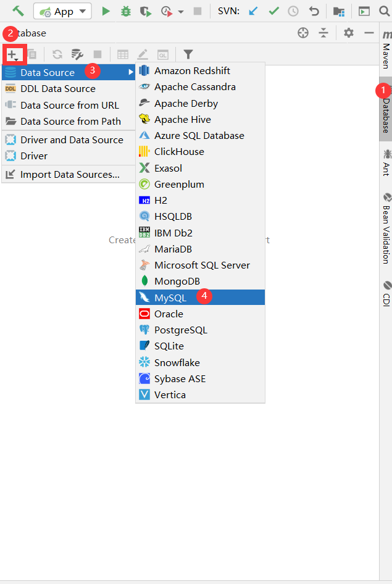Open Database panel settings gear

pyautogui.click(x=348, y=33)
